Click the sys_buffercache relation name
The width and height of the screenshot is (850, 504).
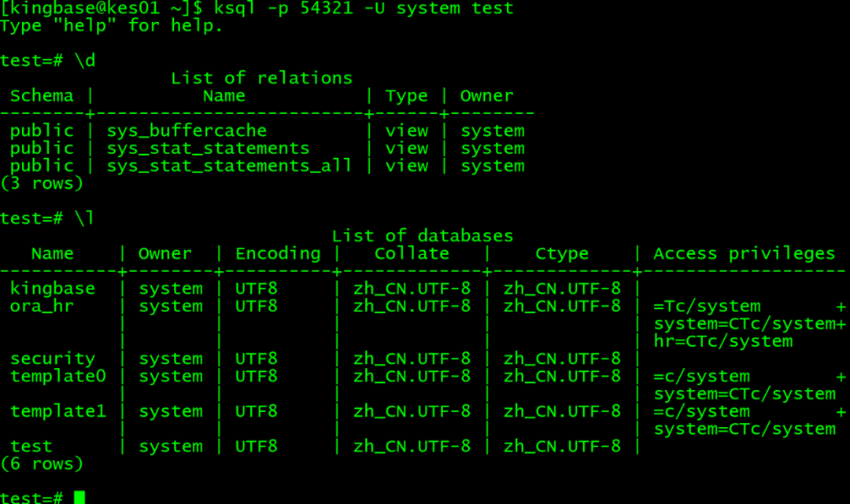(187, 131)
